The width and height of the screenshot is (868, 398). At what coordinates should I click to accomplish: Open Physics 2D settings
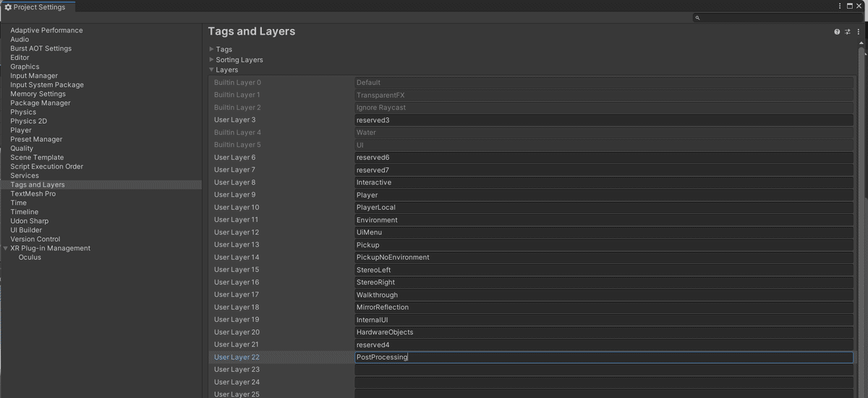pyautogui.click(x=28, y=121)
